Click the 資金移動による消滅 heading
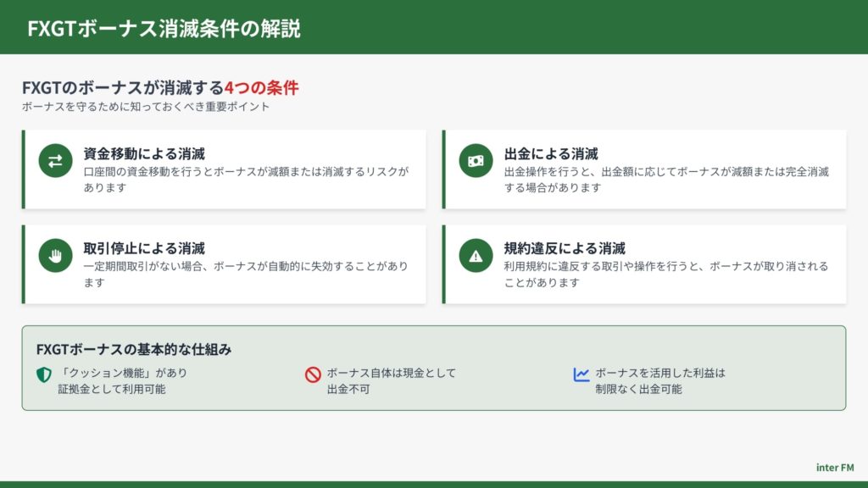Viewport: 868px width, 488px height. 144,154
